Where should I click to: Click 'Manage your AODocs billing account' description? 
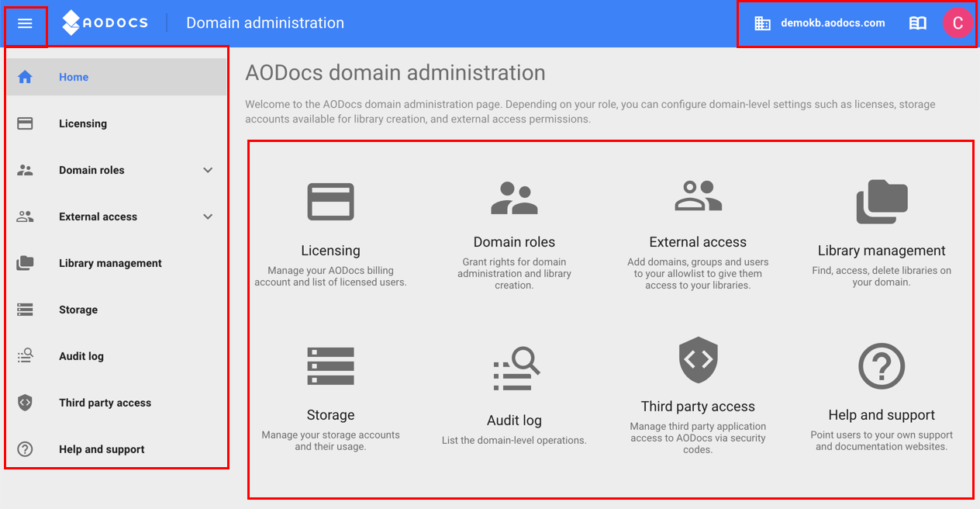(330, 276)
